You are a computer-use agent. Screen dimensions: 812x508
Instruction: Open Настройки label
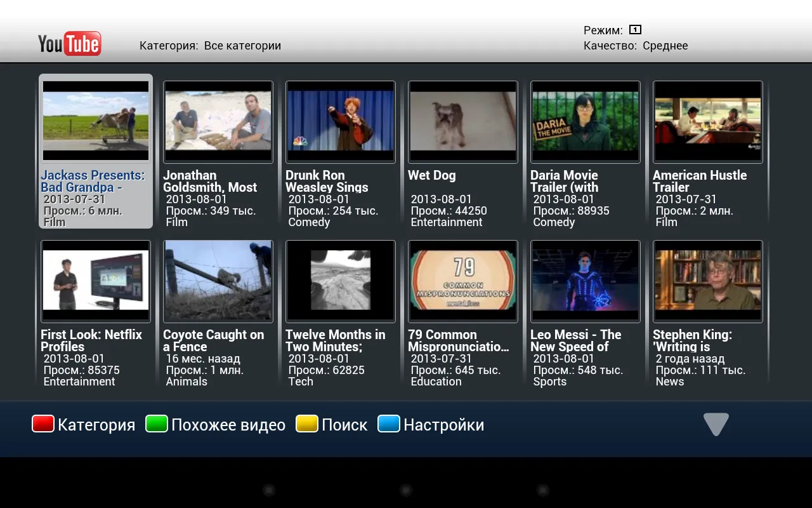(444, 425)
